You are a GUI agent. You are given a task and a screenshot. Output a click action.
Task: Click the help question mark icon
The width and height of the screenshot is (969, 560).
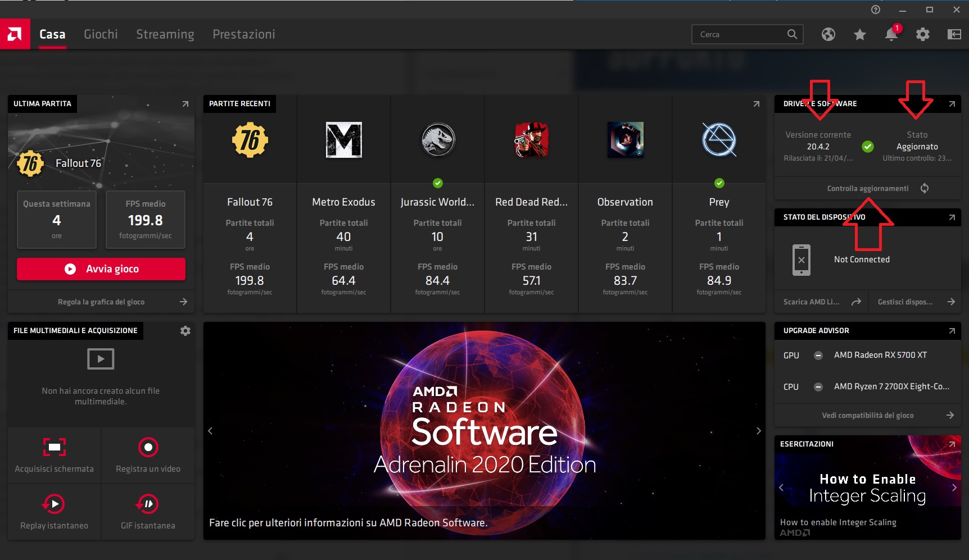(875, 10)
